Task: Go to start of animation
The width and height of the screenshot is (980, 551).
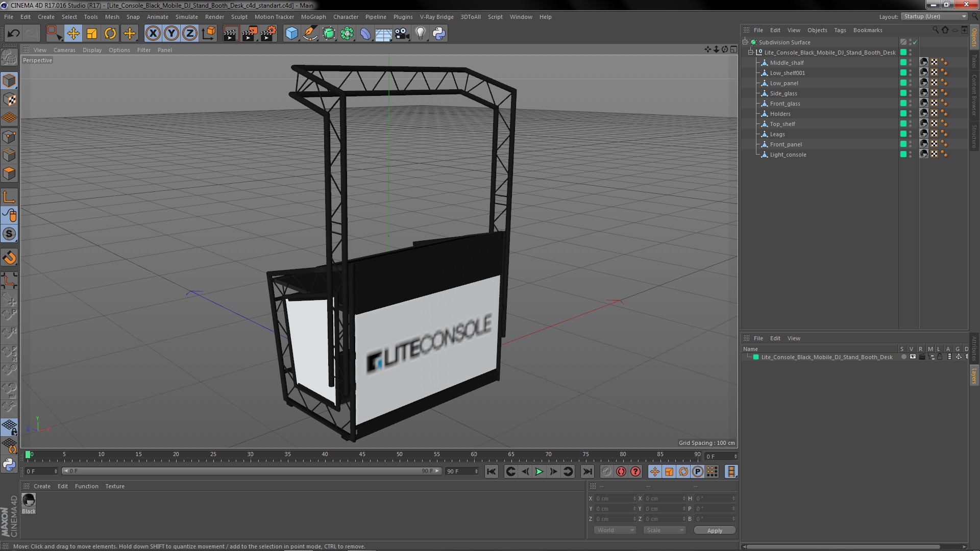Action: 491,472
